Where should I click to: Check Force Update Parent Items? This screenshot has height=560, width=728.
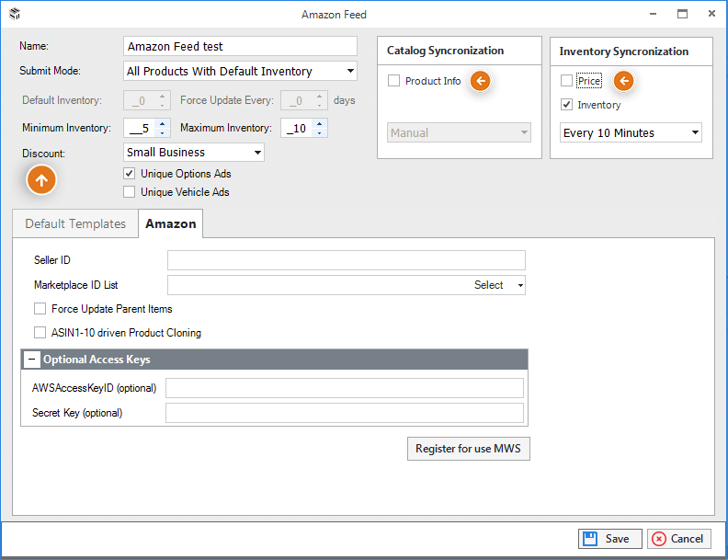coord(40,309)
